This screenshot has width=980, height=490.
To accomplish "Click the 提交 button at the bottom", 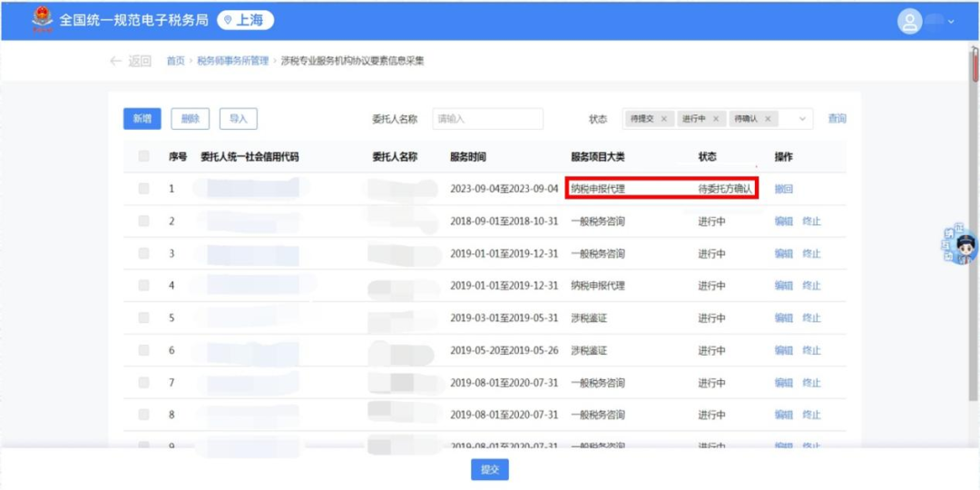I will click(490, 470).
